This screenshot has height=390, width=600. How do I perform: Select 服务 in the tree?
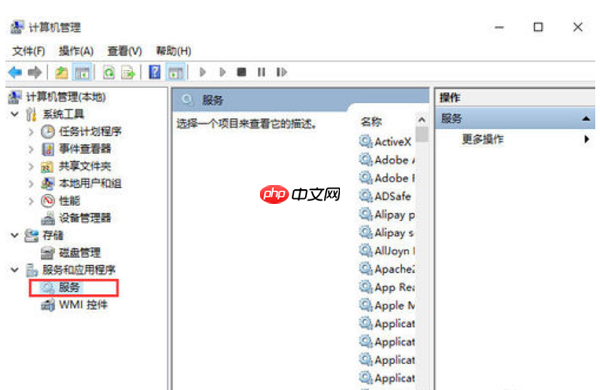pos(69,287)
